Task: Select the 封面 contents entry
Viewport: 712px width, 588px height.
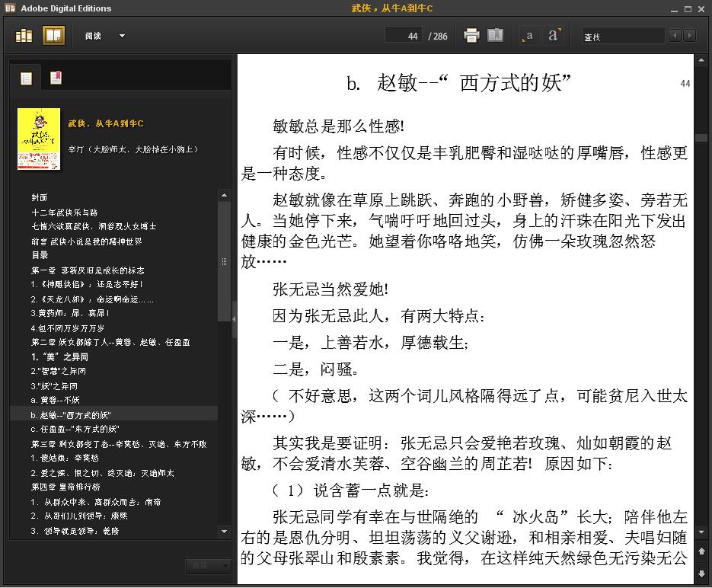Action: coord(39,197)
